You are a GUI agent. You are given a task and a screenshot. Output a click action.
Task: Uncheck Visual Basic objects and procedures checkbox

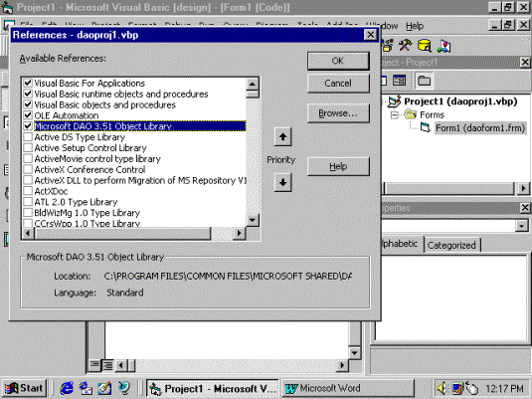[28, 104]
